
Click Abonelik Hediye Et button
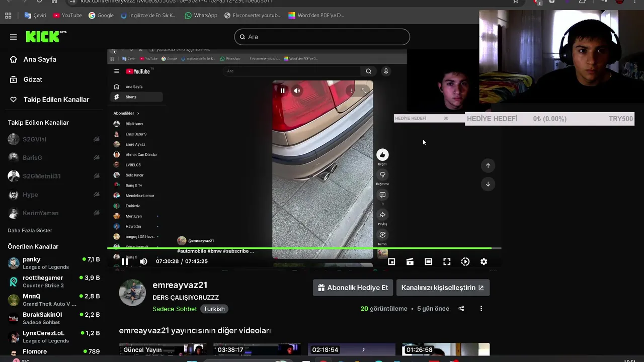pyautogui.click(x=353, y=288)
